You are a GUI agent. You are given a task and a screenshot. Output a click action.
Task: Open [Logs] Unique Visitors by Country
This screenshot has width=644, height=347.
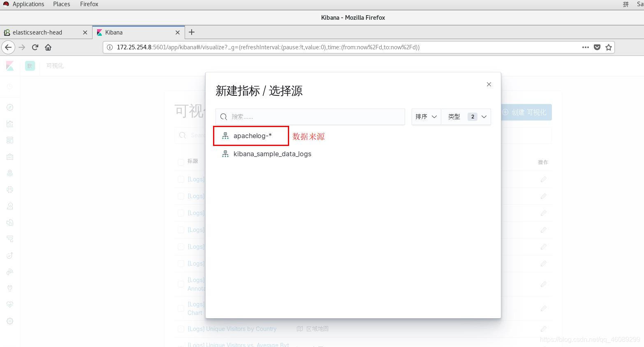click(x=232, y=329)
